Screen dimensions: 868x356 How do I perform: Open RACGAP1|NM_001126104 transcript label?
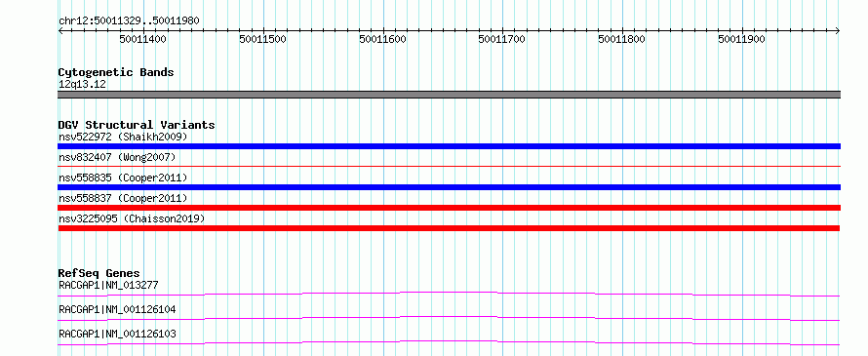click(117, 310)
